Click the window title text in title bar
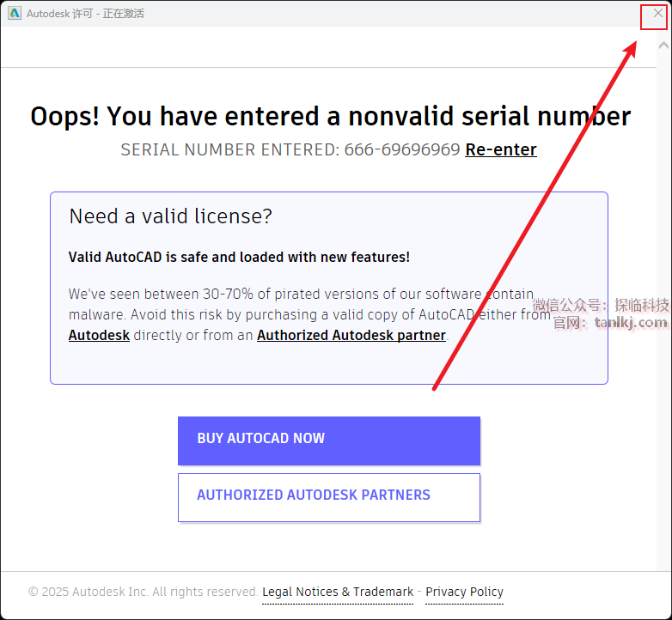The image size is (672, 620). click(85, 14)
